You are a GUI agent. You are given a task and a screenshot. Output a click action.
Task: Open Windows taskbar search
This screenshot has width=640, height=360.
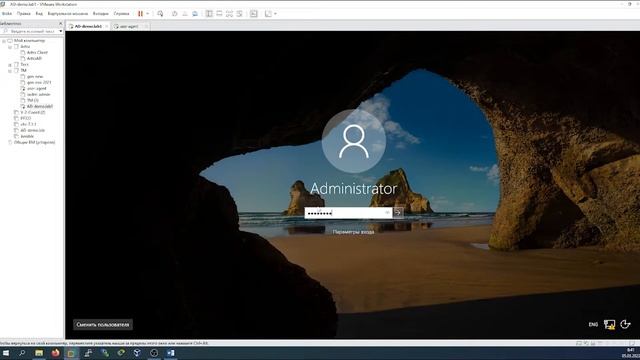tap(22, 353)
